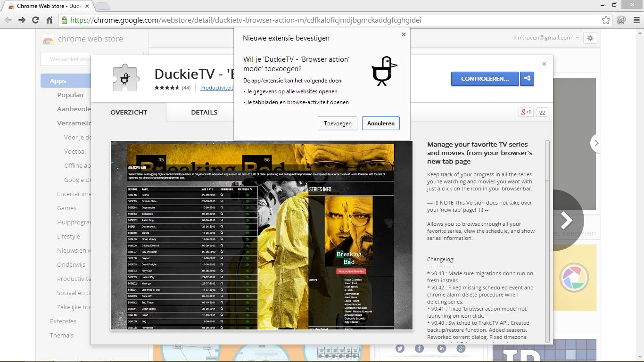Open settings via the gear icon near the email
Screen dimensions: 644x362
coord(590,38)
